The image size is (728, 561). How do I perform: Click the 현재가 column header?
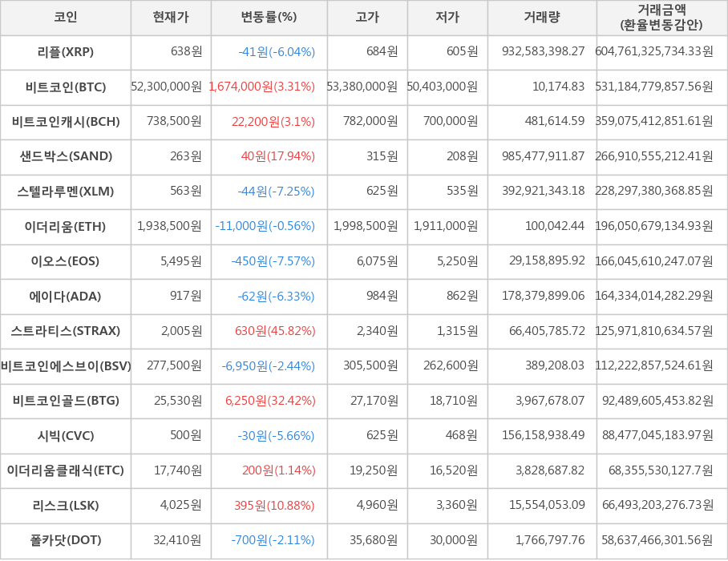pos(170,18)
